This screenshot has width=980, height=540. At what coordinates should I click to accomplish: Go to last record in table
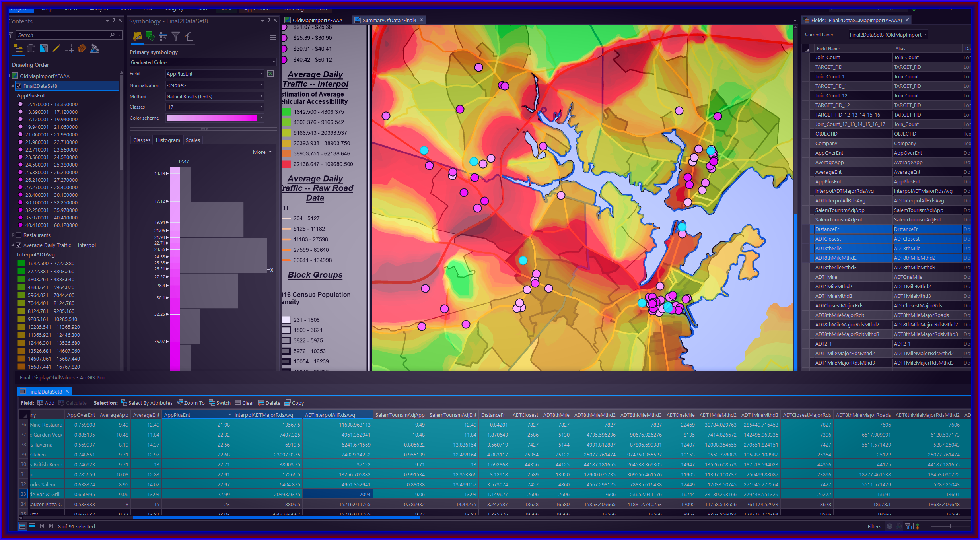coord(51,526)
